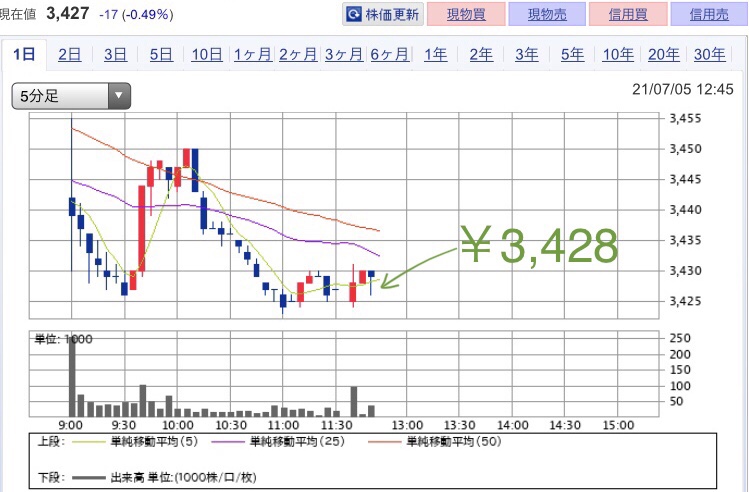Viewport: 749px width, 492px height.
Task: Click the 単純移動平均(5) legend entry
Action: [x=135, y=441]
